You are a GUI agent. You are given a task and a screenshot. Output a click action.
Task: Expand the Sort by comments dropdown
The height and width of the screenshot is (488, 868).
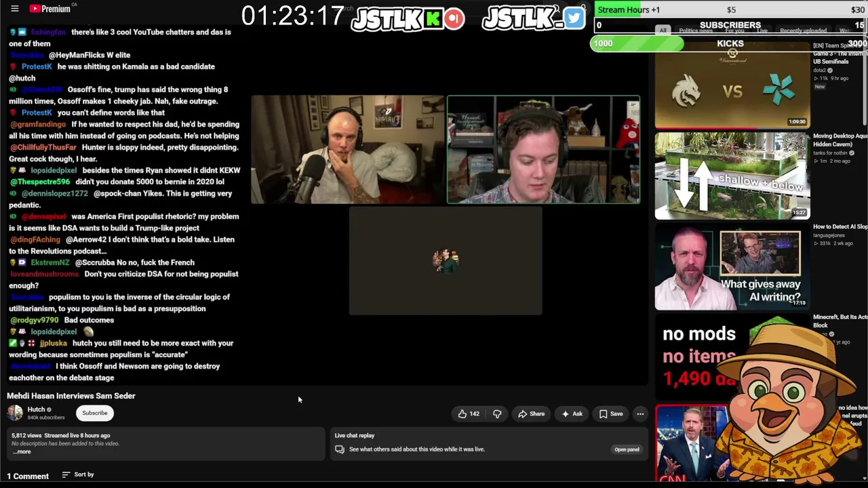click(x=78, y=474)
